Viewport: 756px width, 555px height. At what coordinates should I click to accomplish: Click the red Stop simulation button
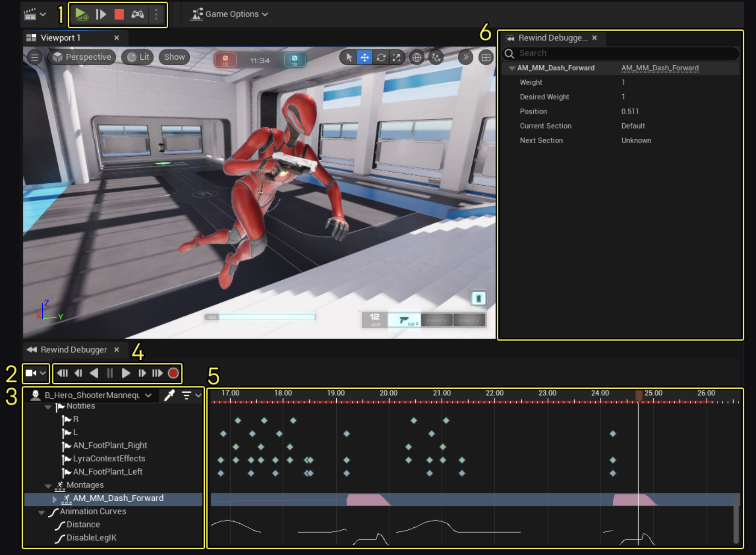pyautogui.click(x=119, y=14)
